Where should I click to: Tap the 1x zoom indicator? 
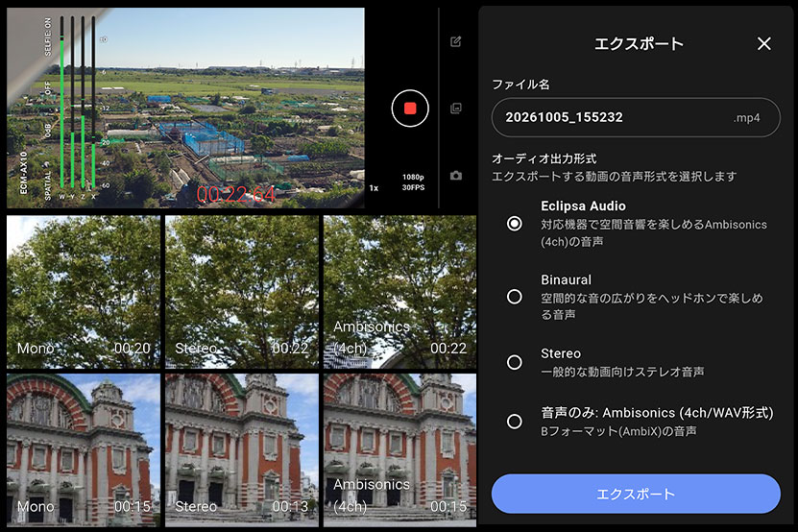(x=375, y=188)
